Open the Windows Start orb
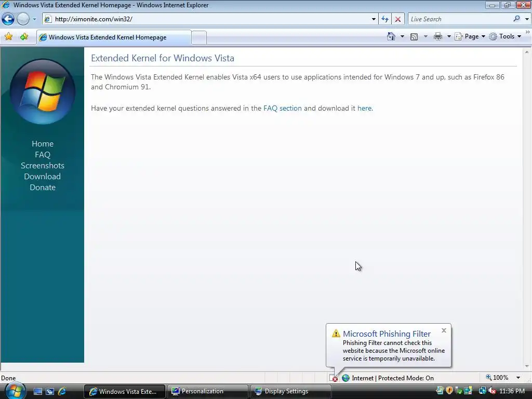Image resolution: width=532 pixels, height=399 pixels. coord(15,391)
